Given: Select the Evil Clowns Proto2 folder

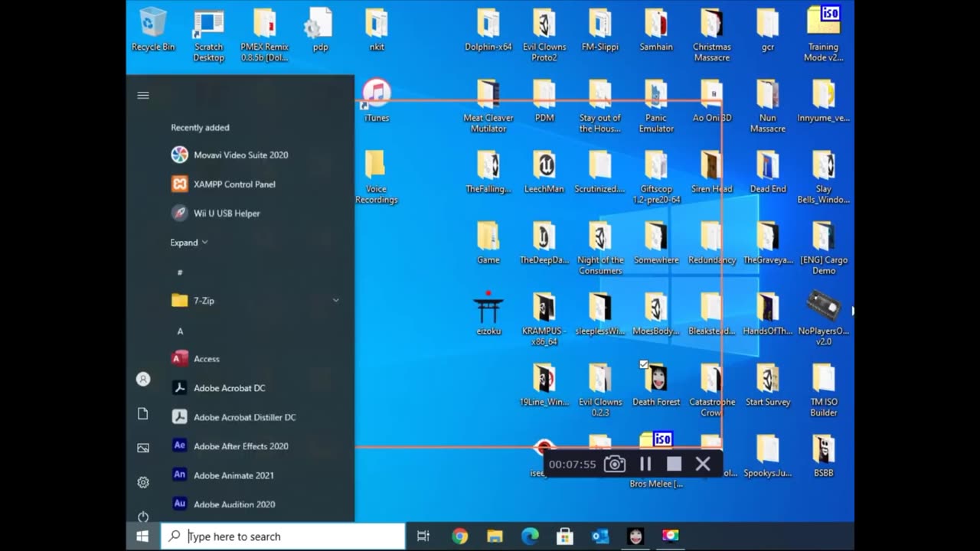Looking at the screenshot, I should tap(544, 35).
